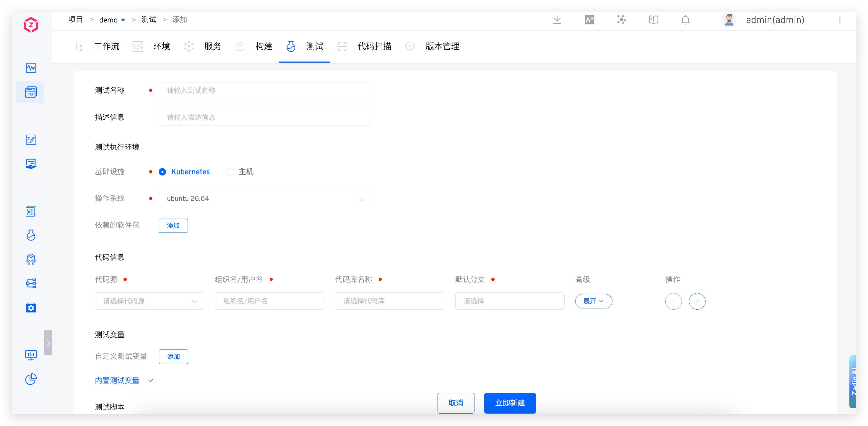The image size is (868, 426).
Task: Select the flask test icon in the sidebar
Action: point(31,235)
